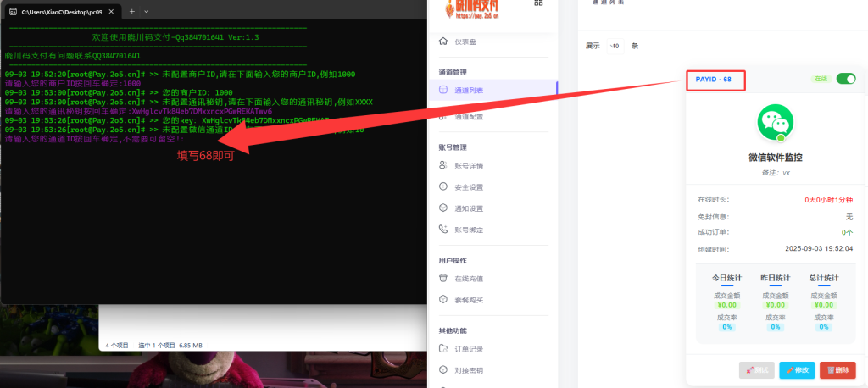Click the red 删除 delete button
The height and width of the screenshot is (388, 868).
[x=837, y=370]
